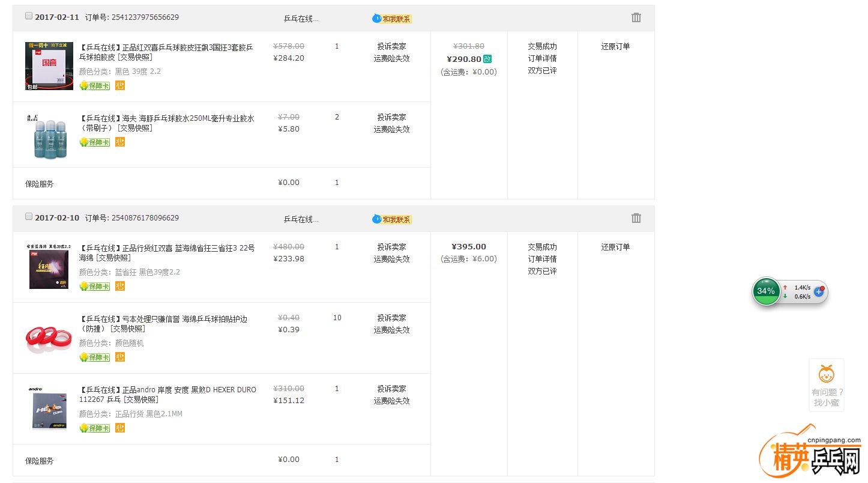Delete the 2017-02-10 order with trash icon

pyautogui.click(x=636, y=219)
